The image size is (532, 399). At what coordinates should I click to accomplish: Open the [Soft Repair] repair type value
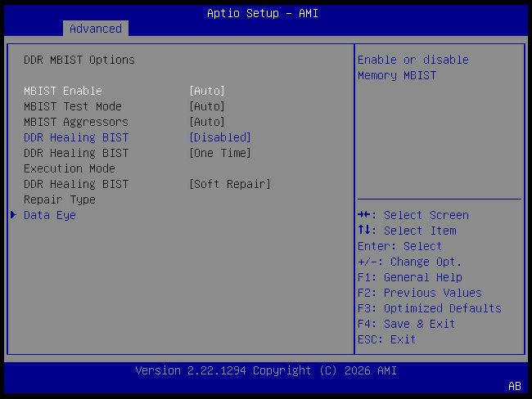pos(230,184)
